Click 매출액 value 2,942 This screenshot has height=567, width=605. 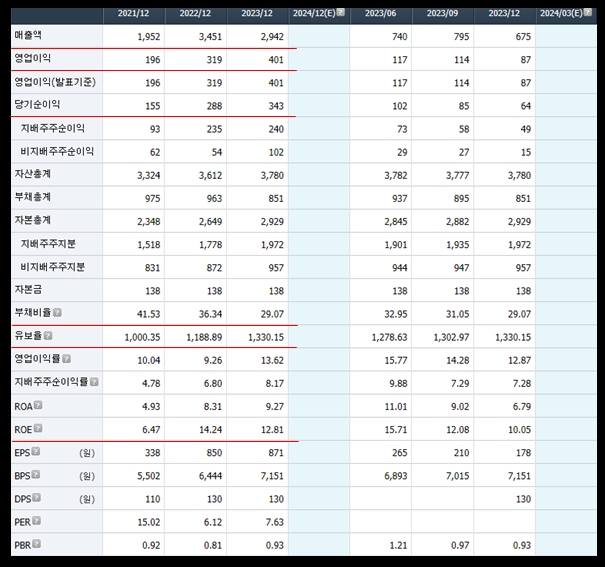[x=272, y=37]
